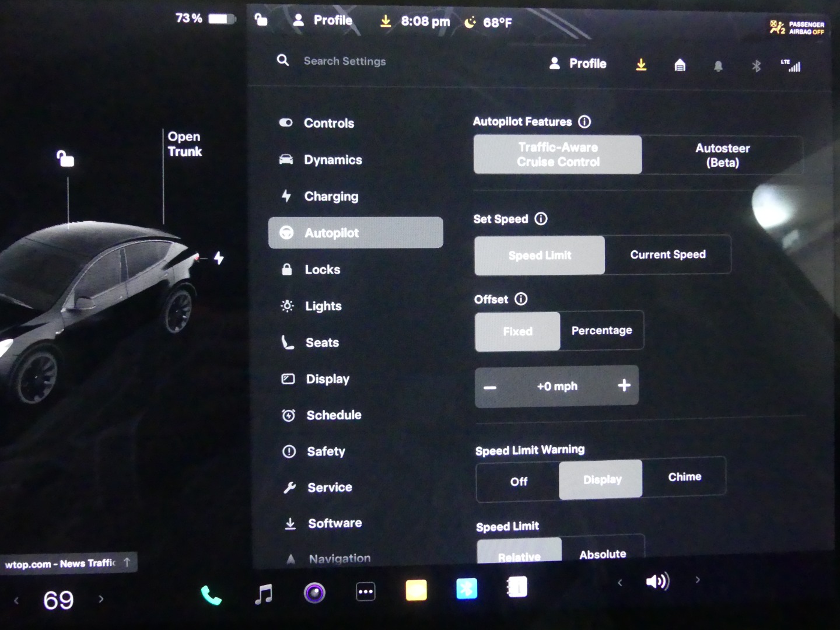
Task: Set Speed Limit Warning to Display
Action: pos(601,480)
